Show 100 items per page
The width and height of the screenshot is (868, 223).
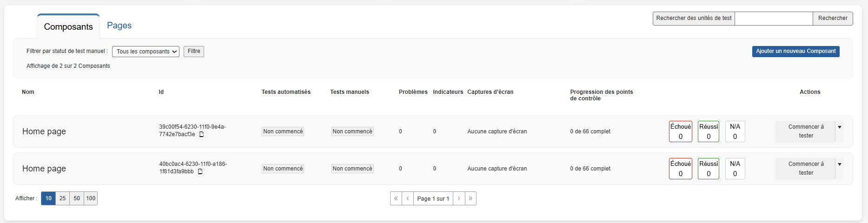[x=91, y=198]
